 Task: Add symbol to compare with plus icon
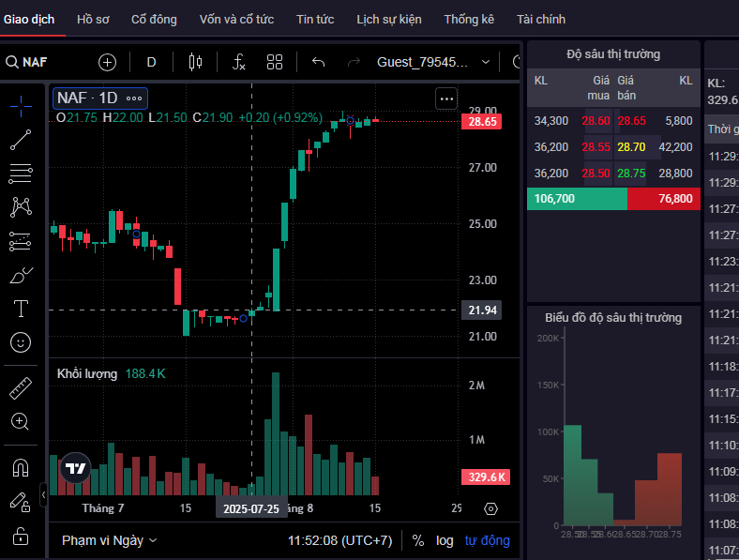point(107,62)
